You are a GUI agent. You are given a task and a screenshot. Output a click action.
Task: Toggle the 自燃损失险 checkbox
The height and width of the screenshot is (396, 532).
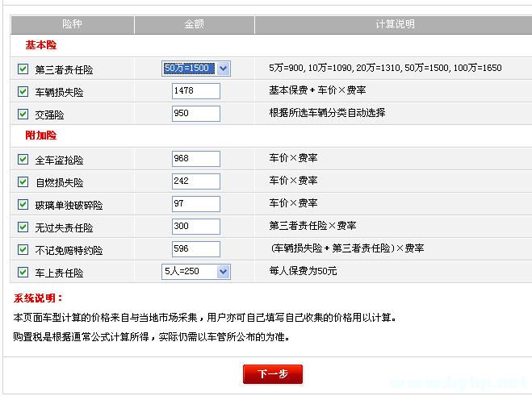click(x=23, y=182)
